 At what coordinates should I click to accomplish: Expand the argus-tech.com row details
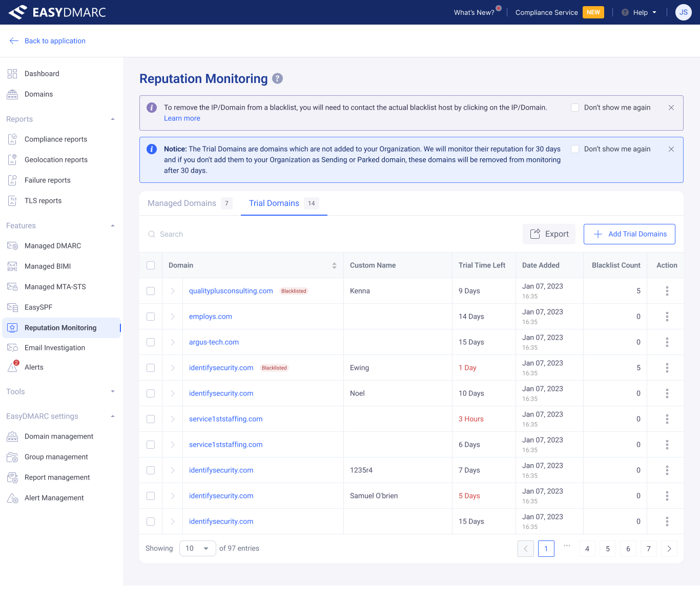[x=173, y=342]
